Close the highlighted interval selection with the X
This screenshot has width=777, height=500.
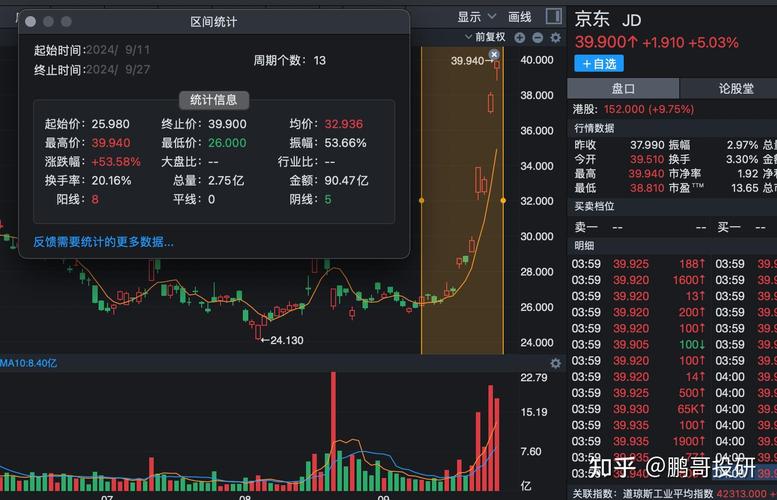pos(494,55)
